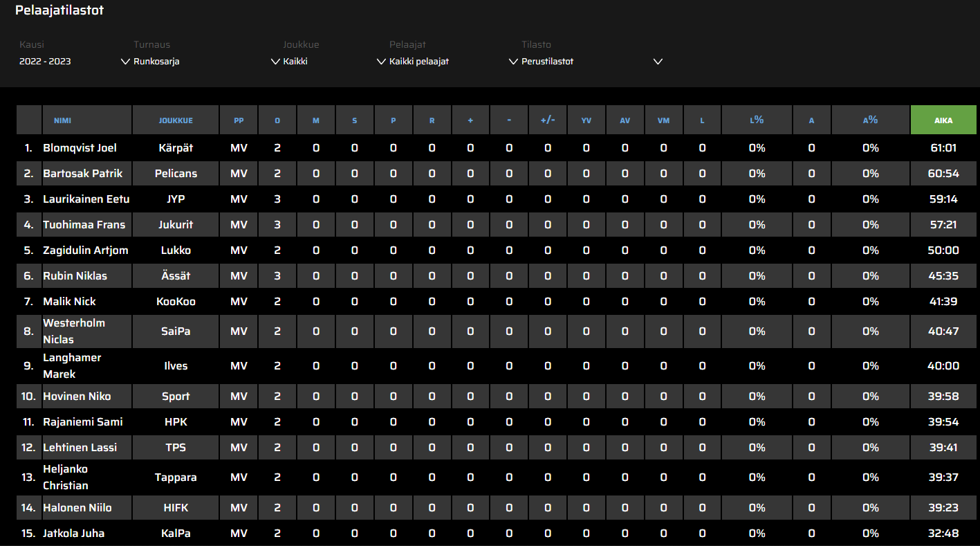Click team name SaiPa
The width and height of the screenshot is (980, 546).
pyautogui.click(x=176, y=331)
